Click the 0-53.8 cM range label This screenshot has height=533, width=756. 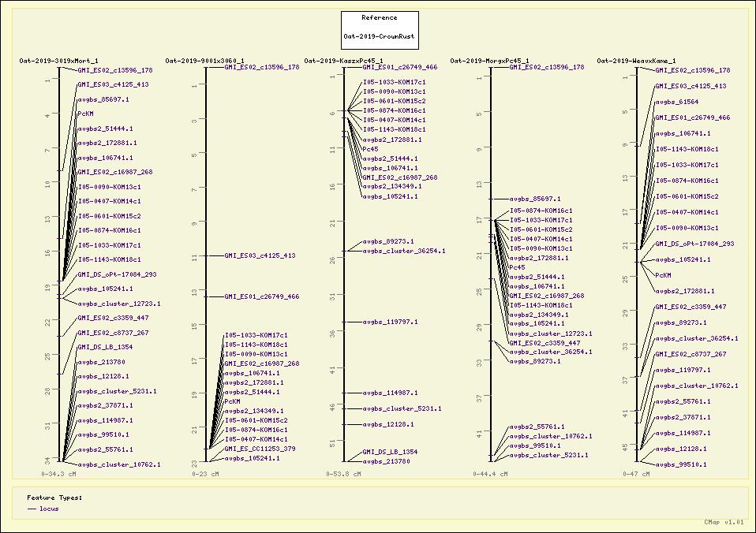[x=343, y=475]
